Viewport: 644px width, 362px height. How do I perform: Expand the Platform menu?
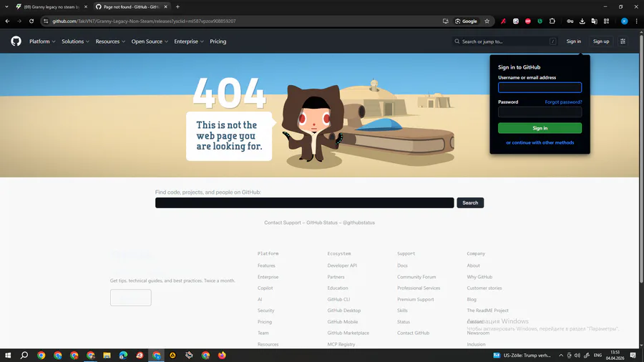point(42,41)
